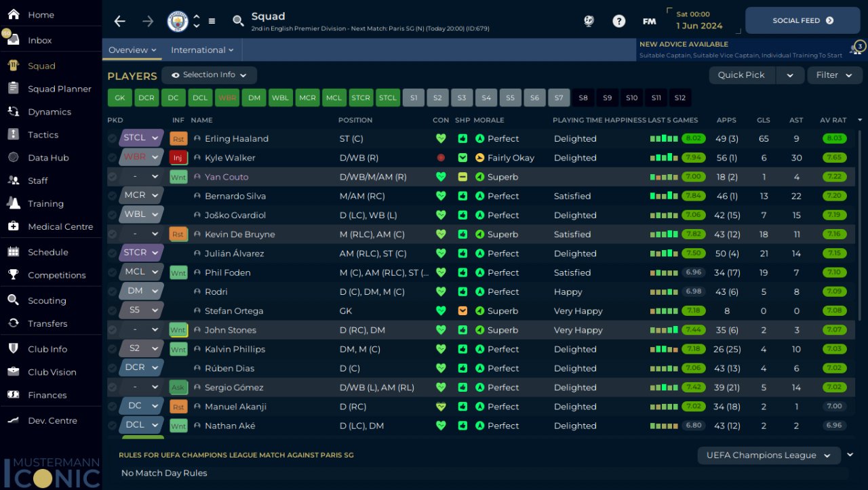This screenshot has width=868, height=490.
Task: Toggle the pick checkbox for Erling Haaland
Action: tap(113, 139)
